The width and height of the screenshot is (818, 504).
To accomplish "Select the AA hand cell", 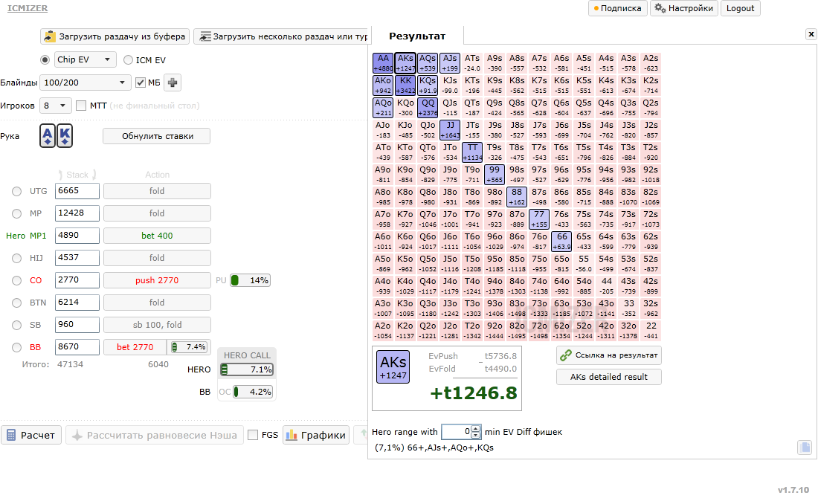I will [x=383, y=63].
